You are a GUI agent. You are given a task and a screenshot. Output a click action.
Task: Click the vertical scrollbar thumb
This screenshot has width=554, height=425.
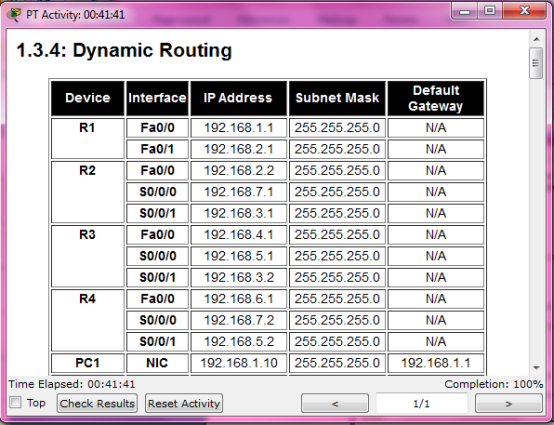tap(536, 63)
